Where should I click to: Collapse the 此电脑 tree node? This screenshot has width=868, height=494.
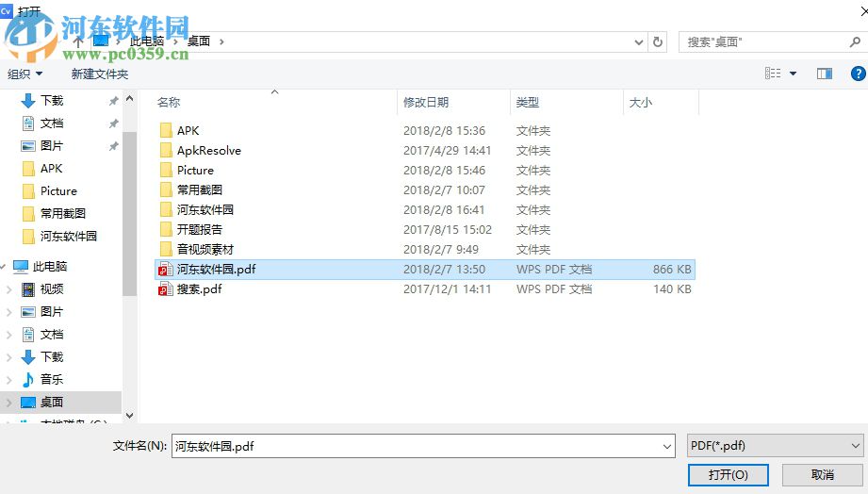point(4,267)
